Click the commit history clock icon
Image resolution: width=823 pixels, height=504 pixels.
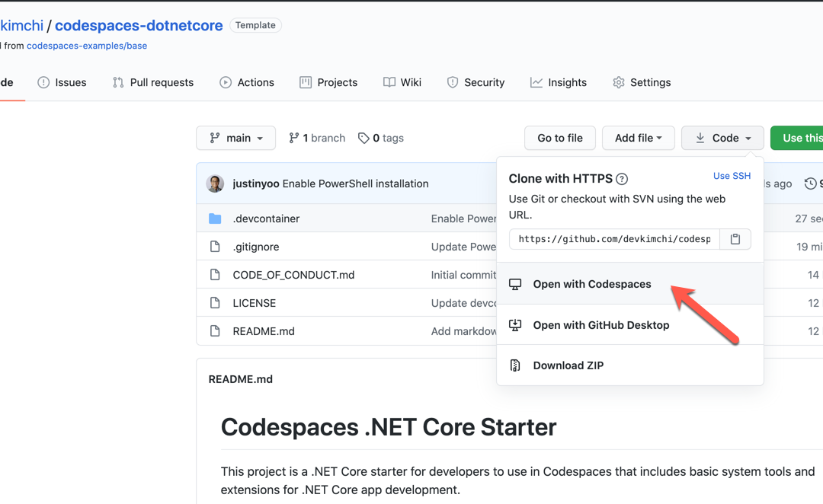810,183
